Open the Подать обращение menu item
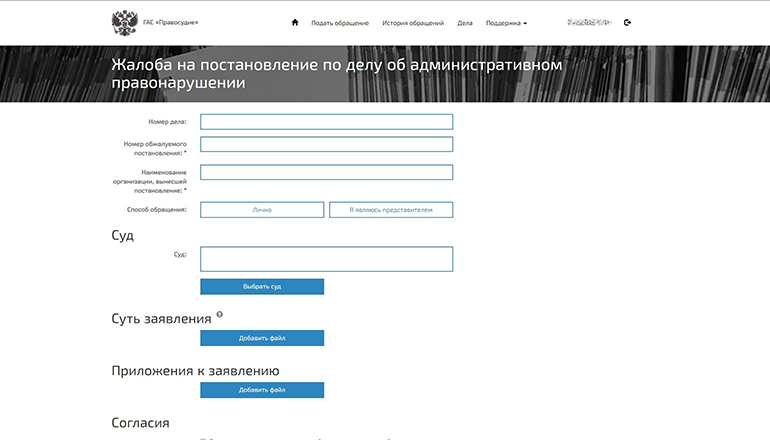The image size is (770, 440). pyautogui.click(x=340, y=22)
